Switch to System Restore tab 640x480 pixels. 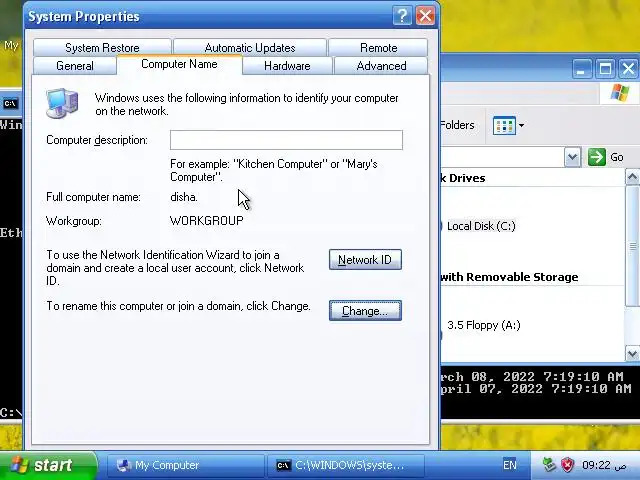[x=102, y=48]
